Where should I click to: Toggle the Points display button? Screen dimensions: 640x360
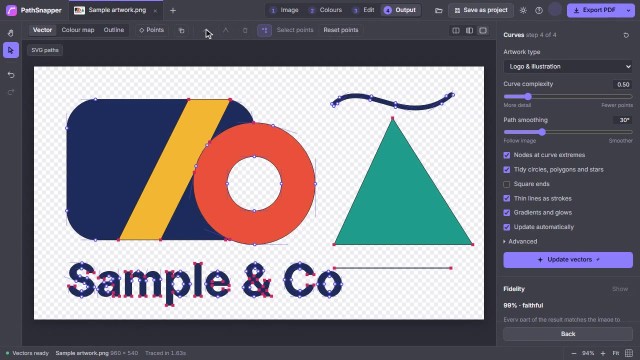pyautogui.click(x=151, y=30)
